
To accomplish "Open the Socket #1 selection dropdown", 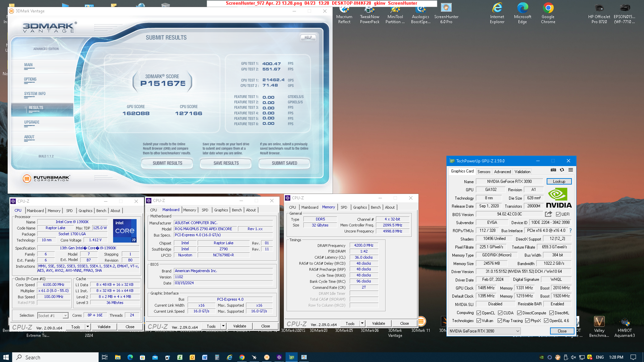I will [53, 316].
